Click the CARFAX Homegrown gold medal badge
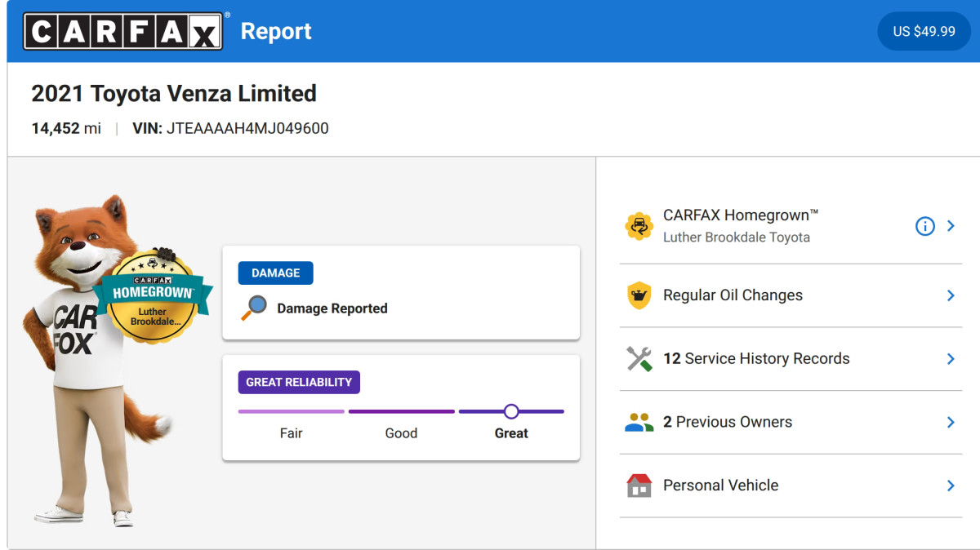Image resolution: width=980 pixels, height=550 pixels. click(x=153, y=295)
